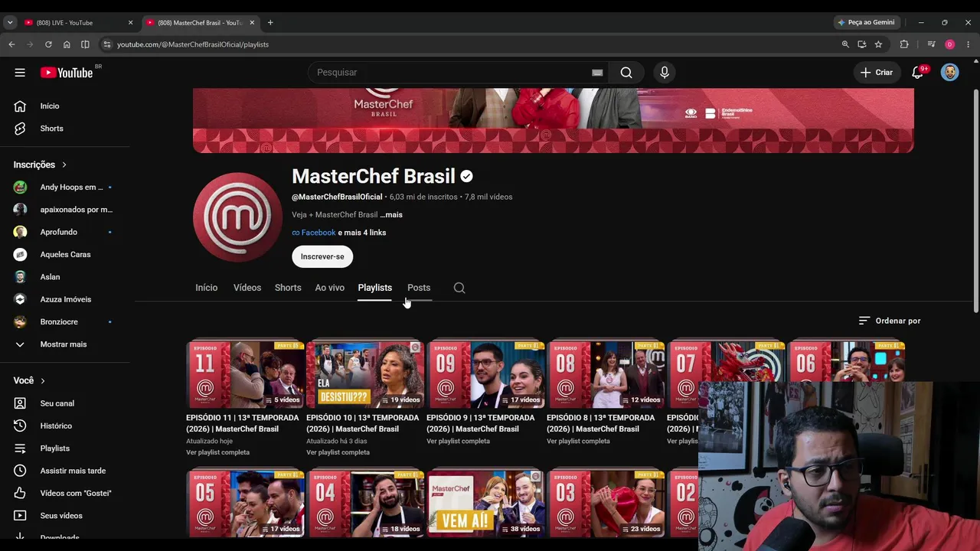View full playlist for Episódio 11
The width and height of the screenshot is (980, 551).
(x=218, y=452)
